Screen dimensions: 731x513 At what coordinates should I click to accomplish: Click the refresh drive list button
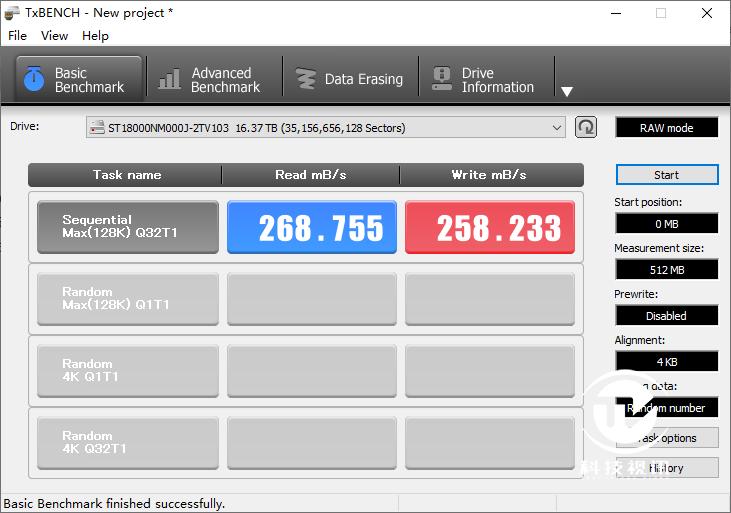click(x=586, y=127)
